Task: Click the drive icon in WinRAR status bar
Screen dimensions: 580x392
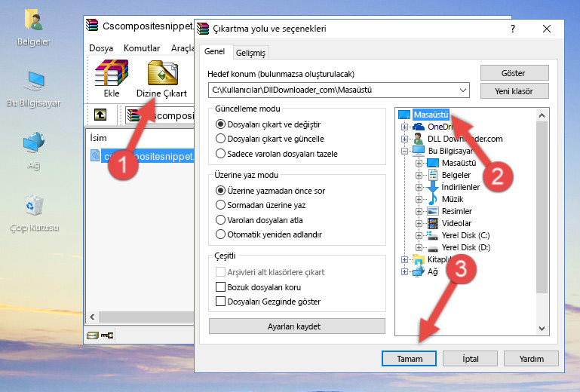Action: point(93,335)
